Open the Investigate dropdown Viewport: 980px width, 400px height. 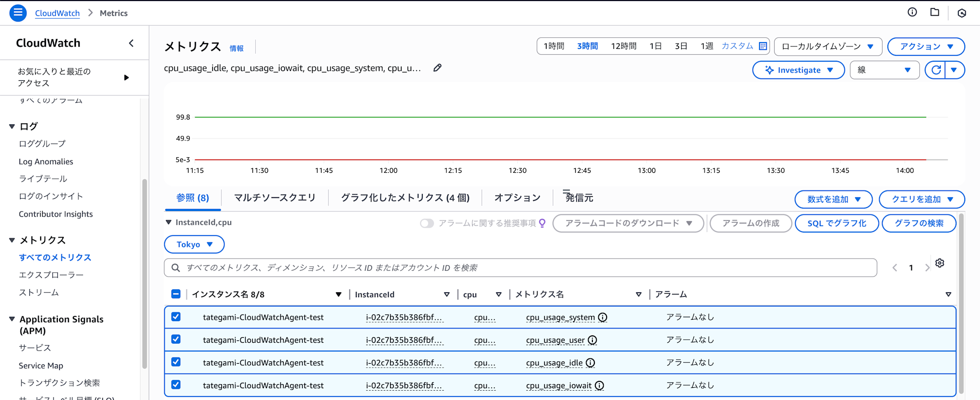coord(798,70)
